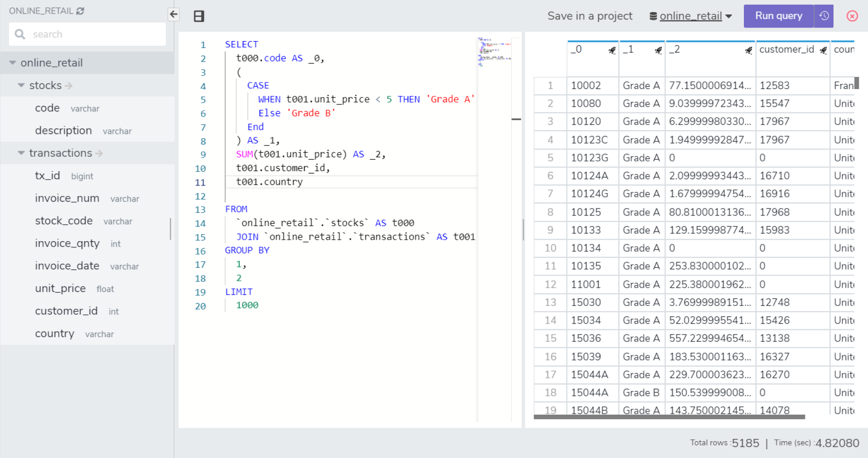Click line number 12 in the editor gutter

(200, 196)
